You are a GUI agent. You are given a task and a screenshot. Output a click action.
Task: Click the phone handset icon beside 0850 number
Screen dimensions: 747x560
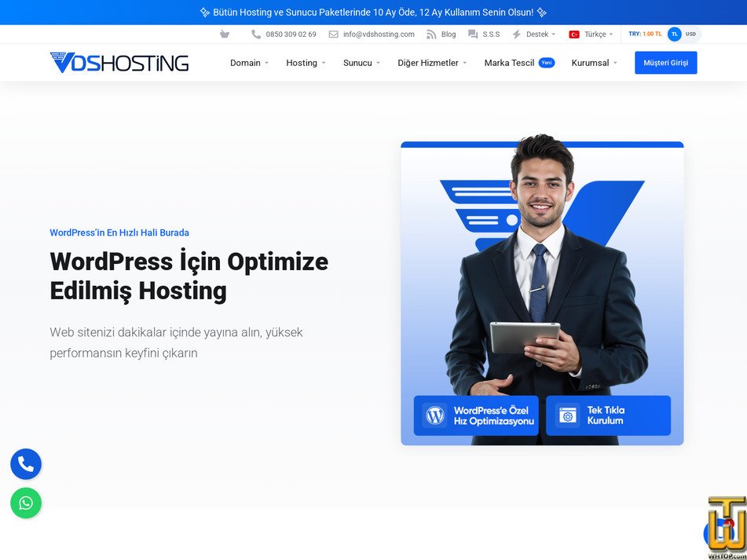(256, 35)
